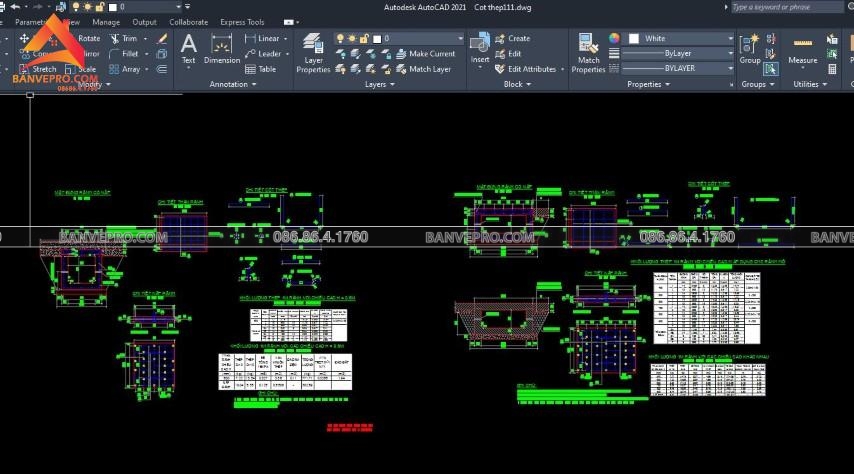
Task: Click the Scale button
Action: point(81,69)
